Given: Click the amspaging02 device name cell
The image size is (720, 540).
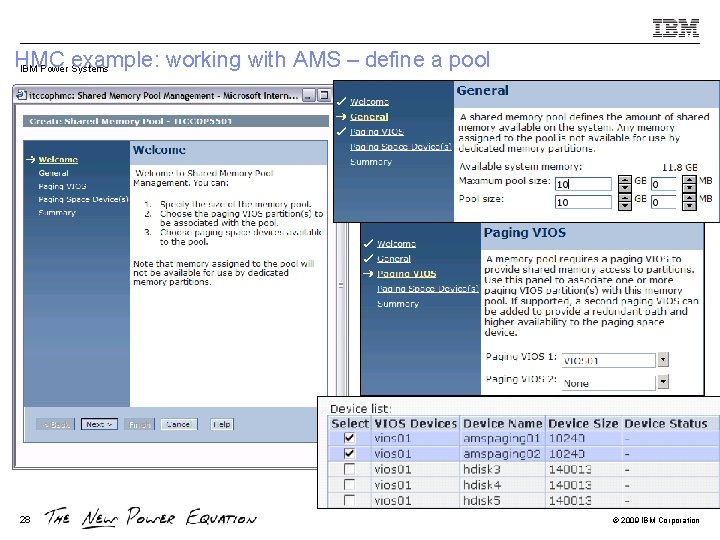Looking at the screenshot, I should click(501, 454).
